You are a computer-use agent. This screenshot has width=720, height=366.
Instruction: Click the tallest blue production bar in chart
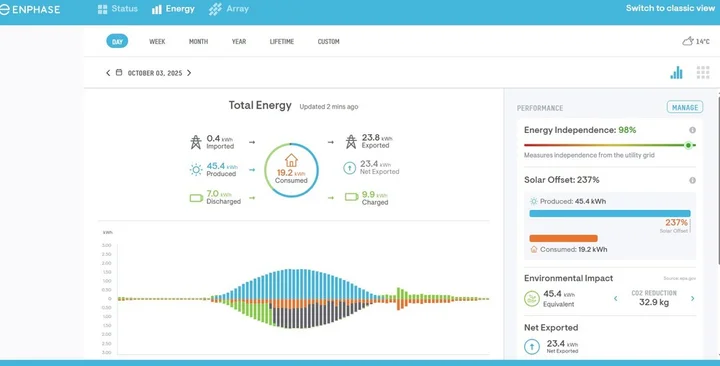pos(290,285)
